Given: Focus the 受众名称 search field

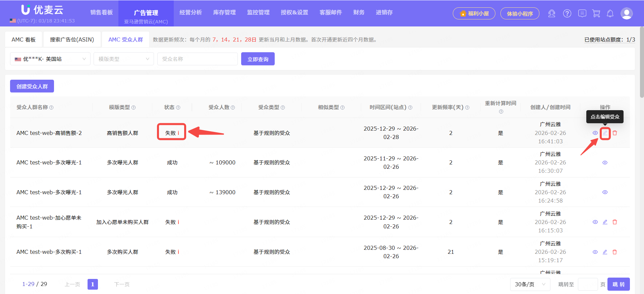Looking at the screenshot, I should point(198,59).
